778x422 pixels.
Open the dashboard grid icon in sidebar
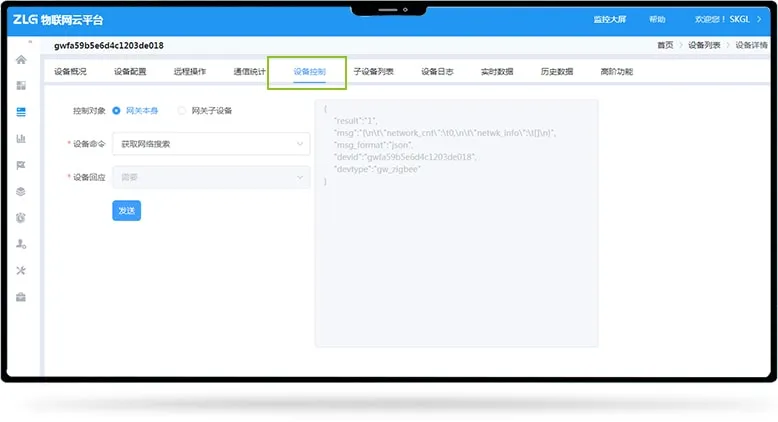coord(21,85)
